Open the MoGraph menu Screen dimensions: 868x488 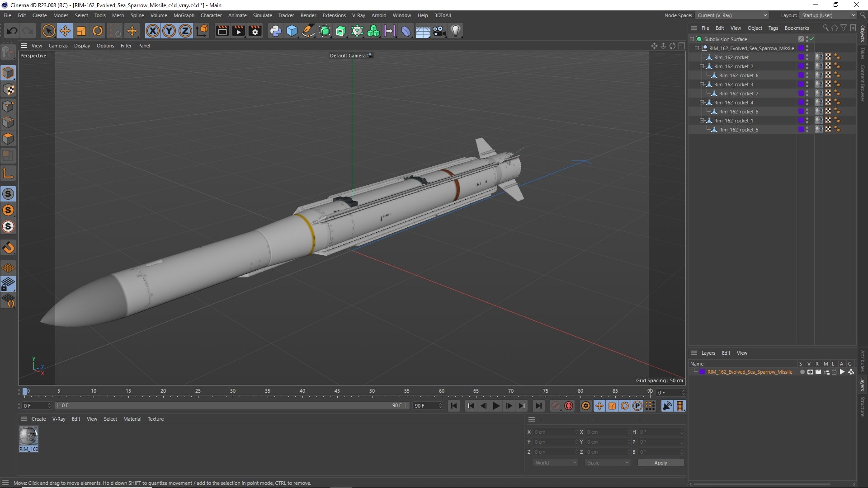click(184, 15)
